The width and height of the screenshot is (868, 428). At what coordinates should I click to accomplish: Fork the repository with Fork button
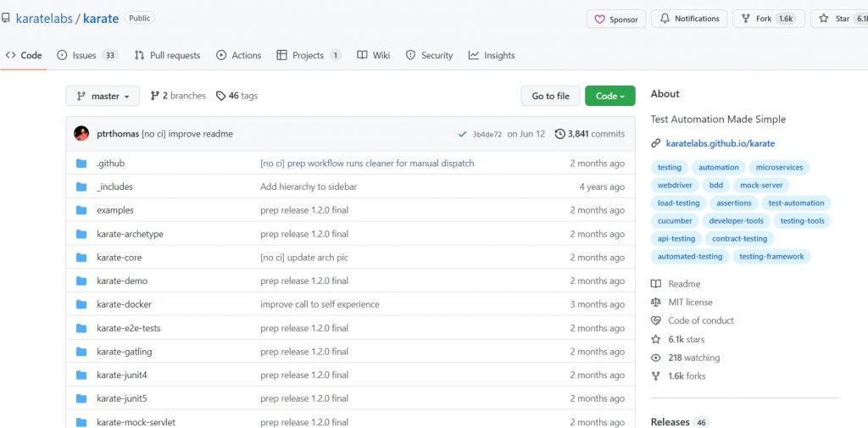tap(768, 19)
